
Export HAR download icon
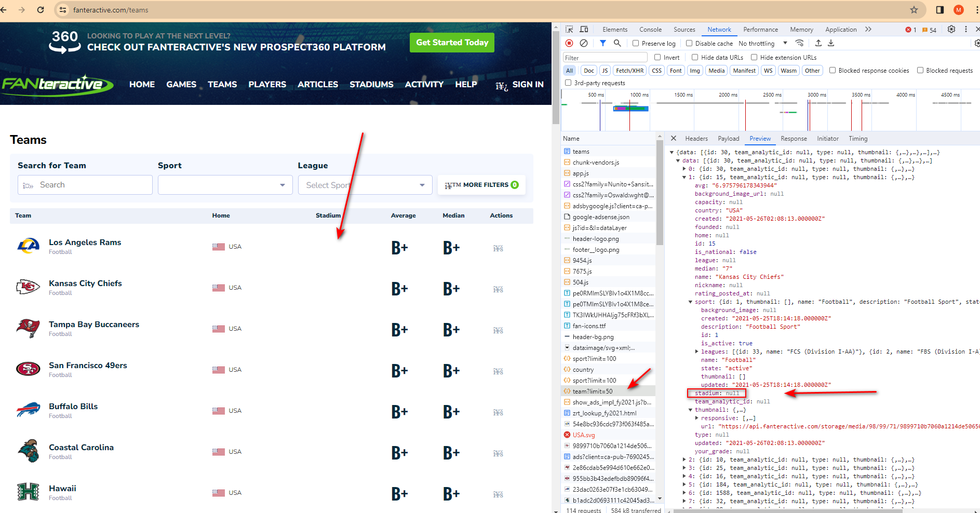click(x=831, y=43)
